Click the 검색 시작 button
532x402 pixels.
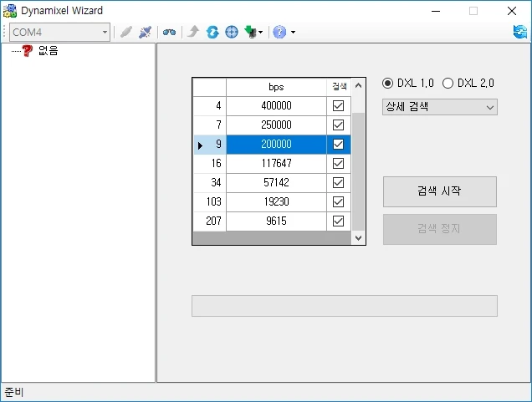[439, 191]
